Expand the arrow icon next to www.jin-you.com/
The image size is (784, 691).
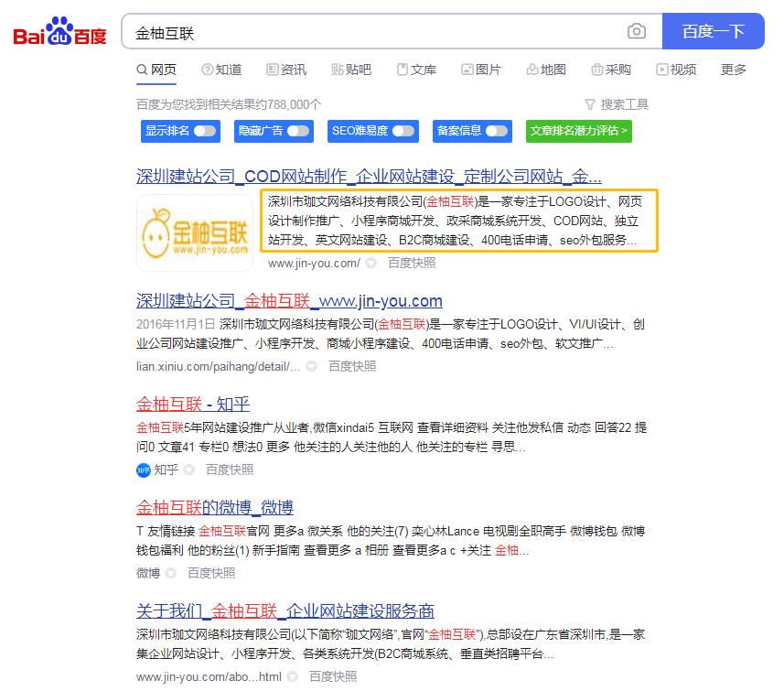click(x=371, y=263)
